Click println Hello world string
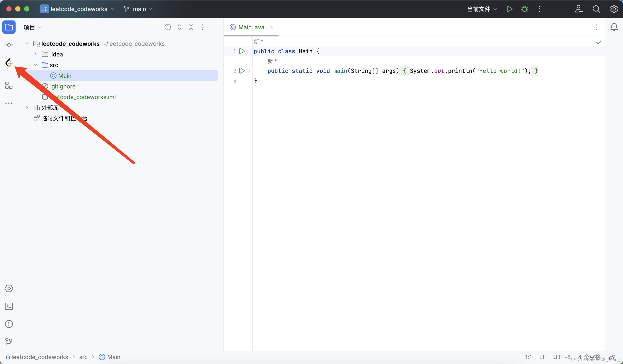Viewport: 623px width, 364px height. 500,71
